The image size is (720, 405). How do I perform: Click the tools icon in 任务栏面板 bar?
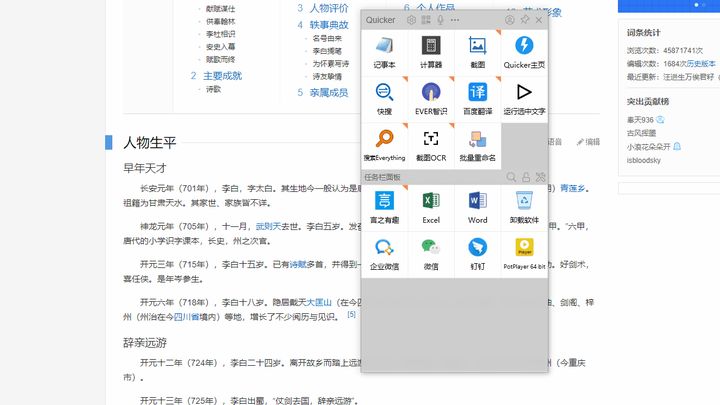click(540, 177)
